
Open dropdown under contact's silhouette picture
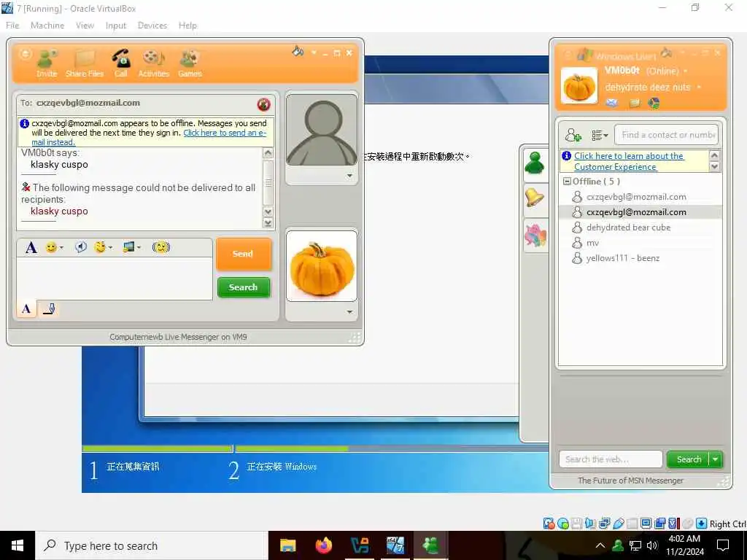[349, 176]
